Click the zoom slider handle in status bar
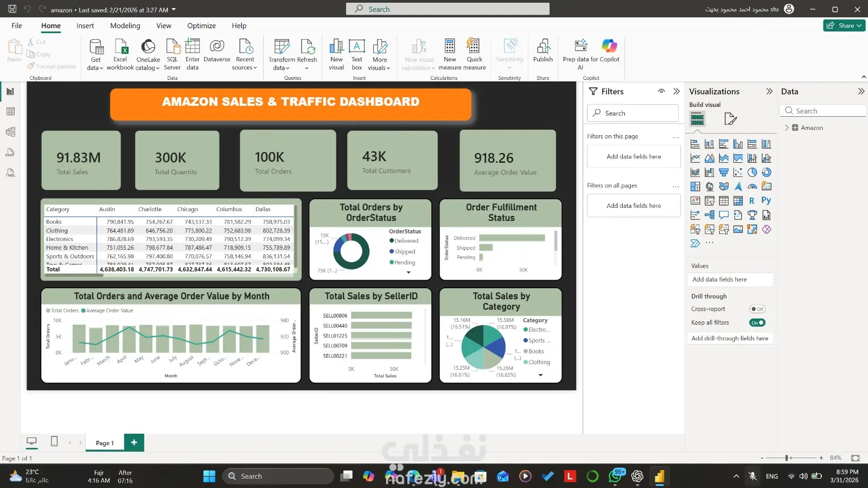Image resolution: width=868 pixels, height=488 pixels. point(787,458)
